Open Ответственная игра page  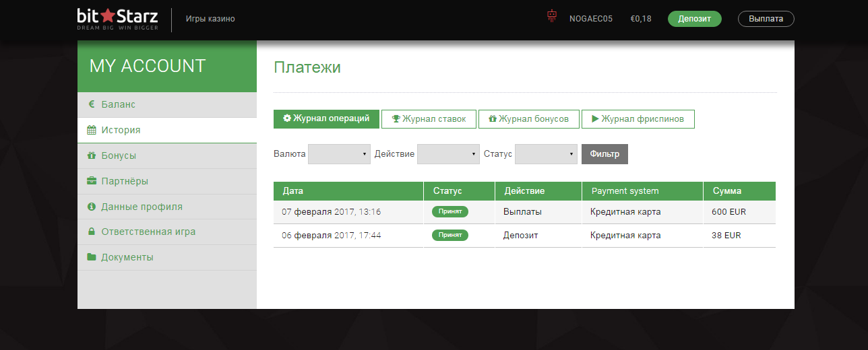167,232
